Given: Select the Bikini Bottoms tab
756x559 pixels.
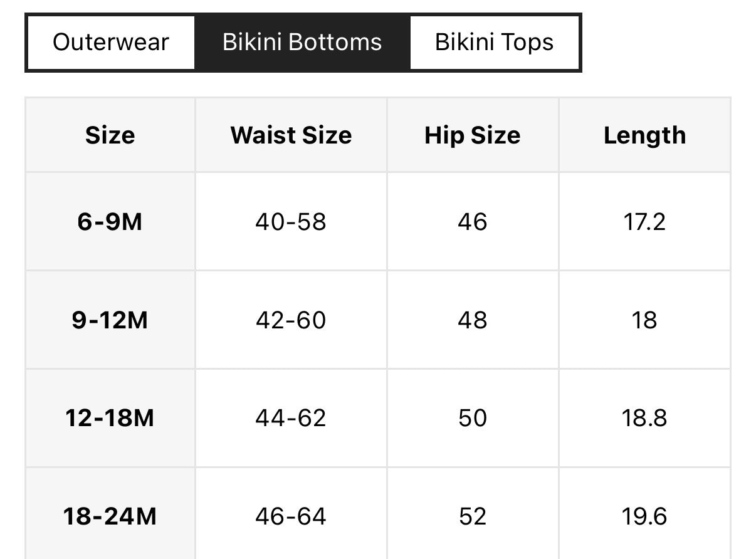Looking at the screenshot, I should click(302, 43).
